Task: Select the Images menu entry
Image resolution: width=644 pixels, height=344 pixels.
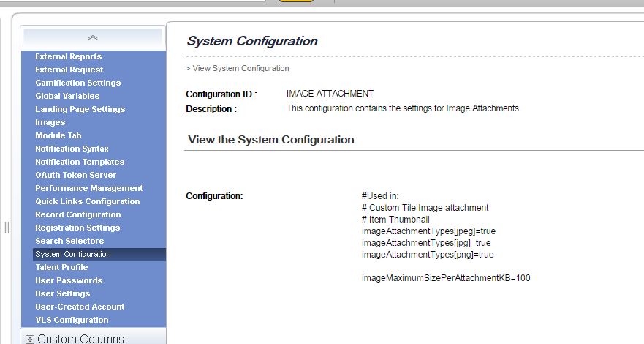Action: click(50, 122)
